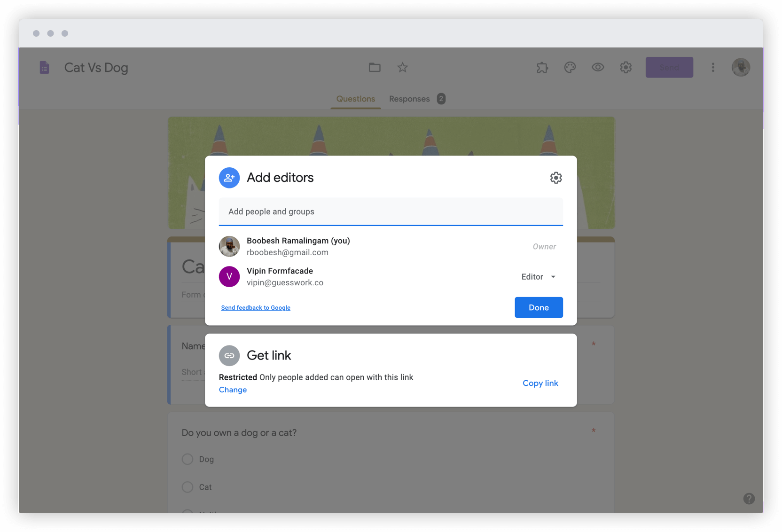782x532 pixels.
Task: Switch to the Questions tab
Action: pos(355,99)
